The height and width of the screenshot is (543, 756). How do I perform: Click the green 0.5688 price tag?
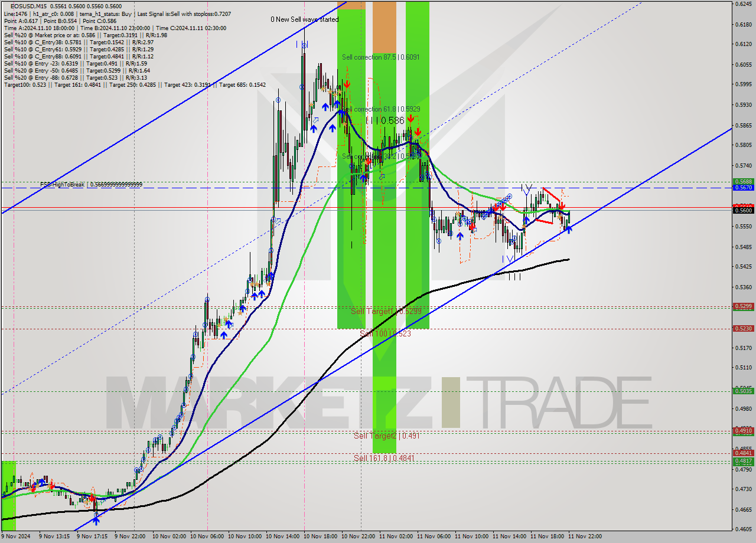click(743, 181)
